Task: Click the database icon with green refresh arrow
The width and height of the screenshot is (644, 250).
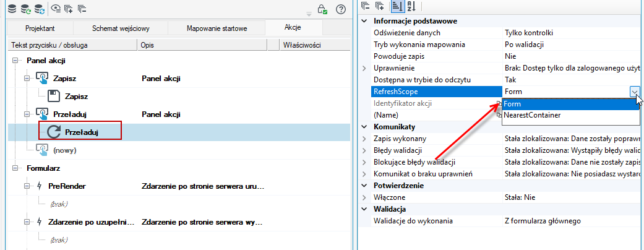Action: click(26, 8)
